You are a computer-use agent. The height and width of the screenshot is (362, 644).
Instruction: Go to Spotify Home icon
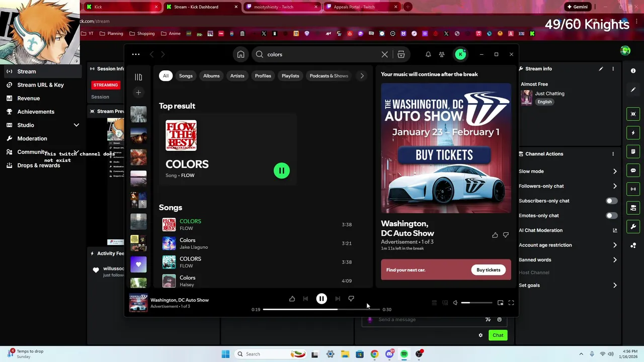tap(240, 54)
